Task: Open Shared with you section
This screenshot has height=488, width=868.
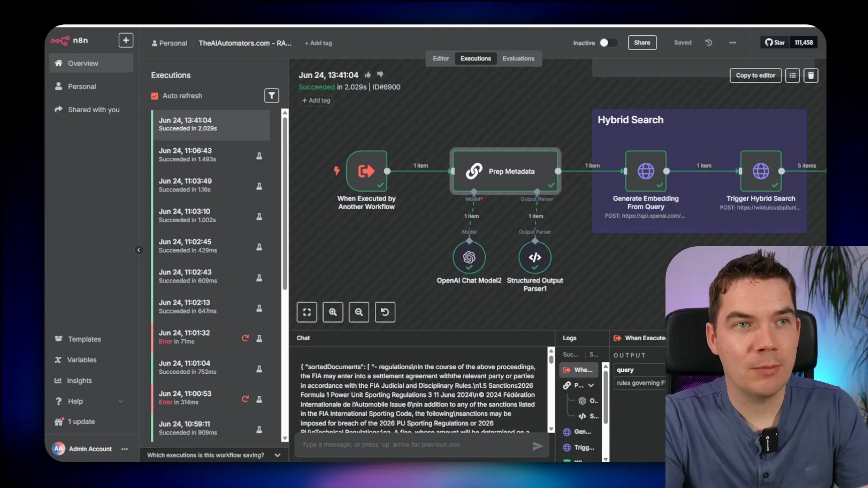Action: point(91,109)
